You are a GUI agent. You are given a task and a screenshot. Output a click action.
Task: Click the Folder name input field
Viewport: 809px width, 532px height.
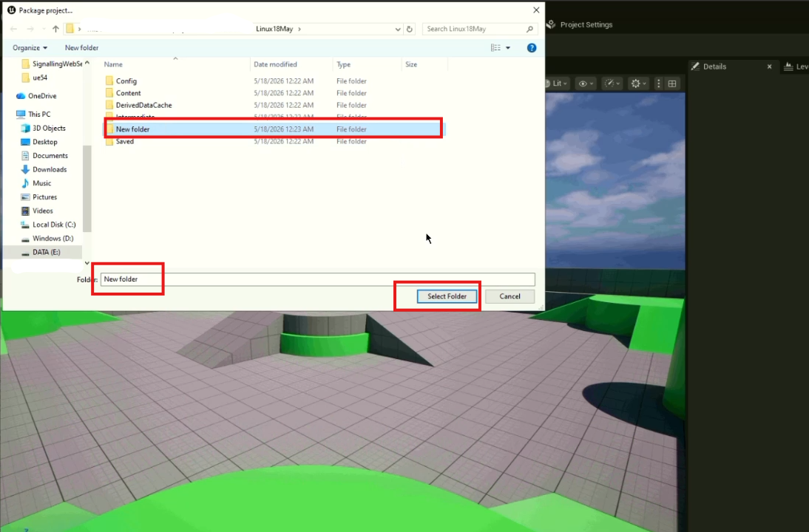point(318,279)
